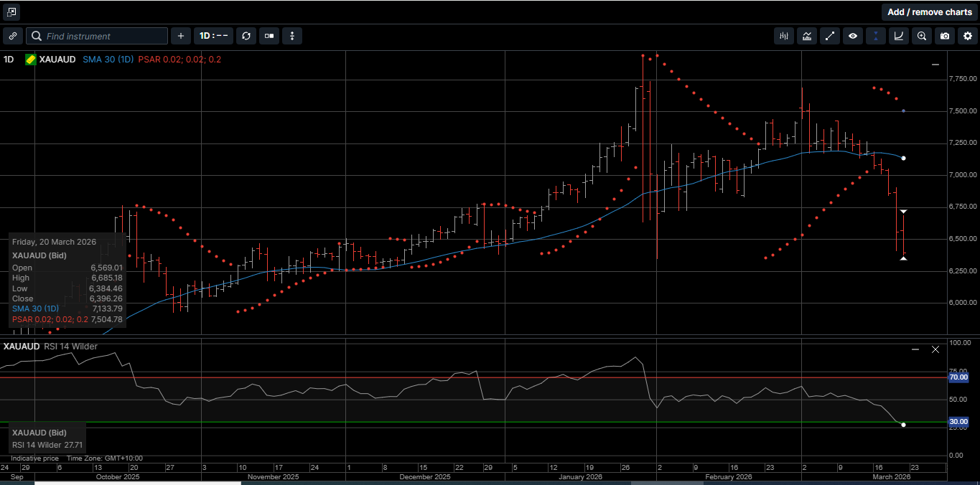Viewport: 980px width, 485px height.
Task: Open the indicators chart-line icon
Action: click(807, 36)
